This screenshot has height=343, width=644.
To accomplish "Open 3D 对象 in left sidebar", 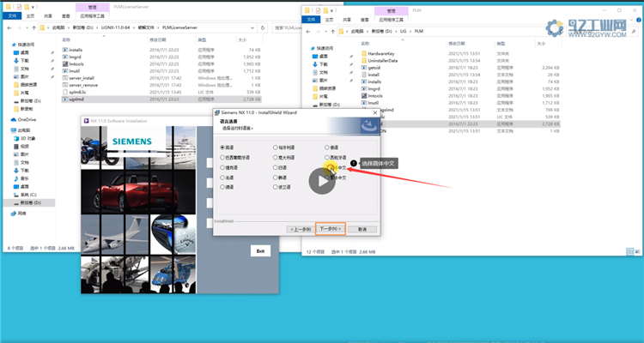I will [x=28, y=138].
